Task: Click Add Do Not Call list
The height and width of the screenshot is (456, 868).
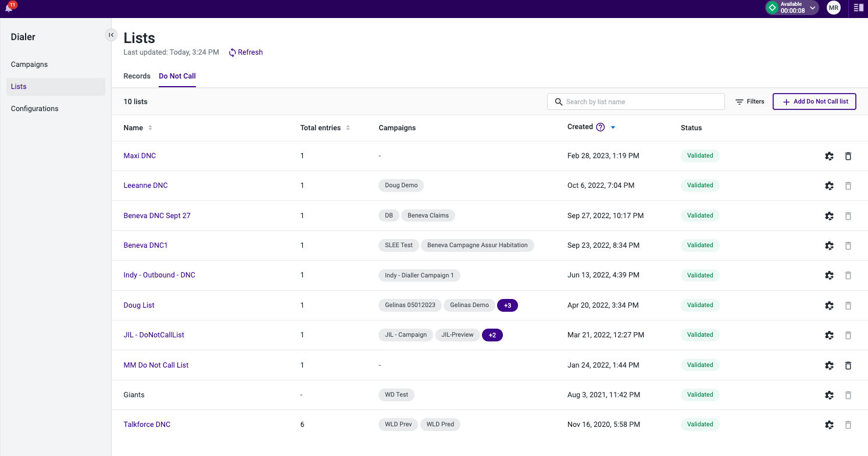Action: 814,101
